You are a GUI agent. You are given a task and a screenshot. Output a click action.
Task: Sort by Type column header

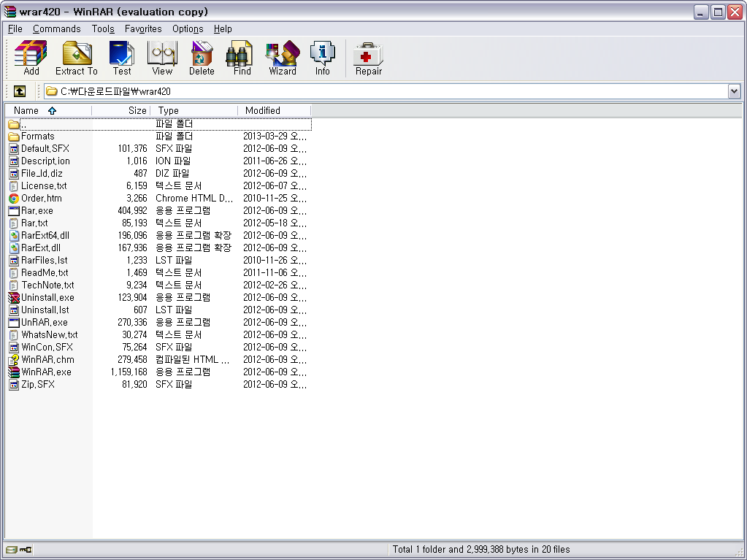tap(194, 110)
